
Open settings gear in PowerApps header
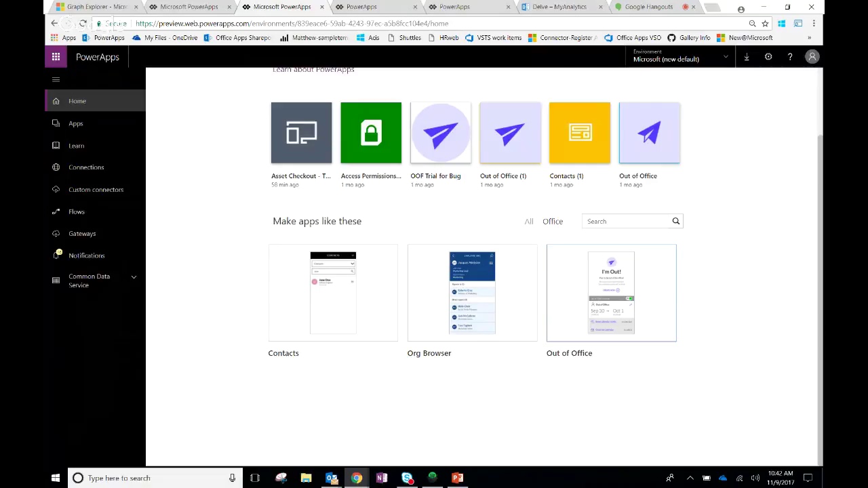coord(768,57)
